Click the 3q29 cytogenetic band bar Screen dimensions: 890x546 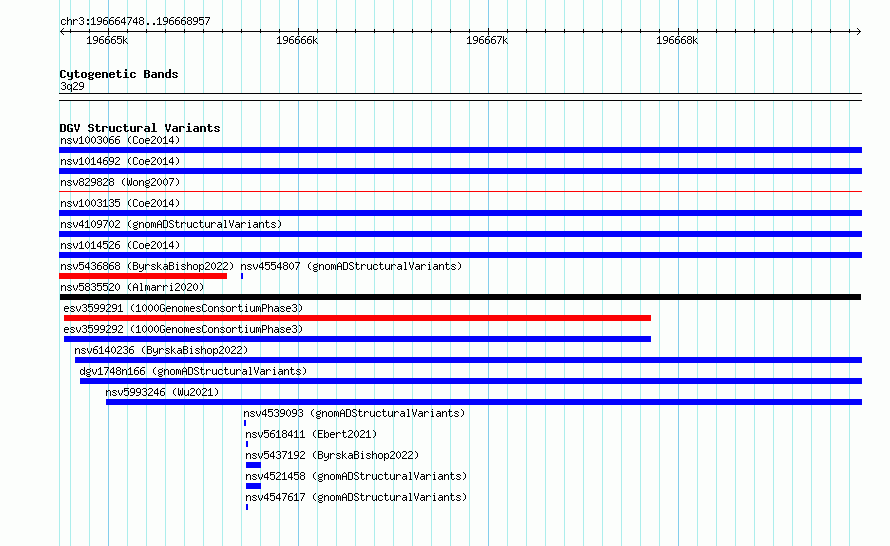(x=460, y=97)
